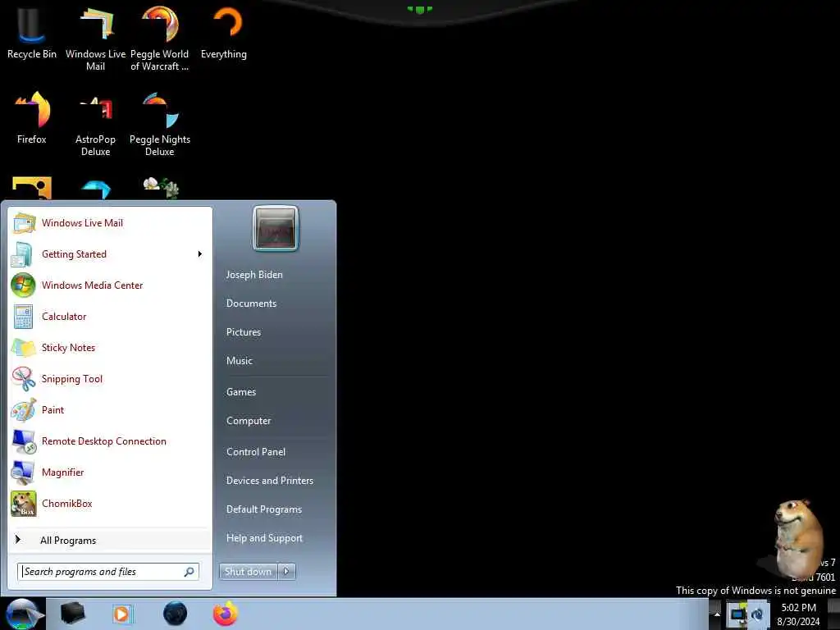Launch Peggle World of Warcraft desktop shortcut
Image resolution: width=840 pixels, height=630 pixels.
[x=160, y=39]
